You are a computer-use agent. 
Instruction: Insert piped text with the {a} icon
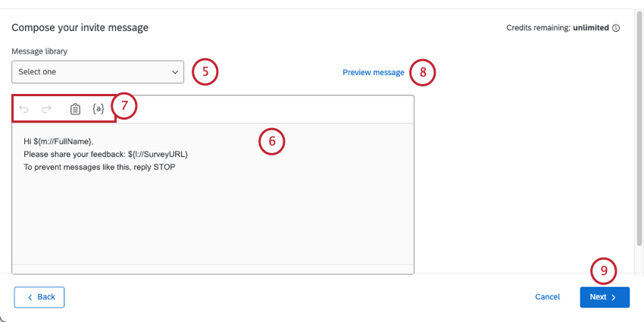(x=98, y=109)
